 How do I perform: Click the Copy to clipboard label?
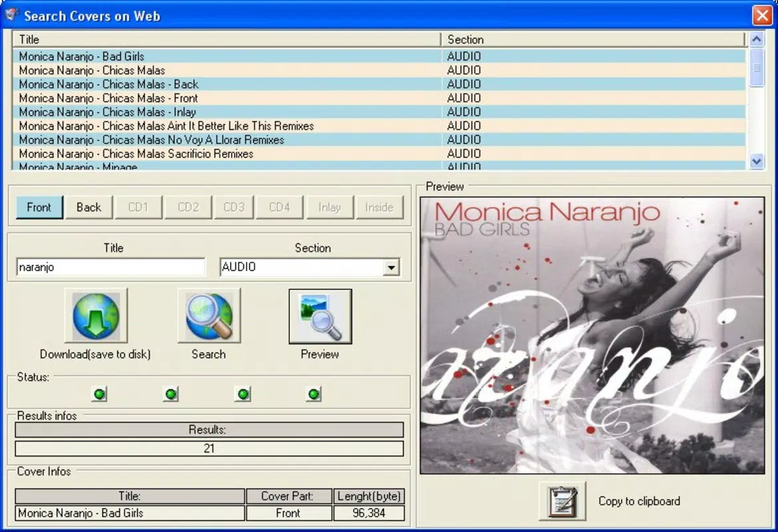coord(639,501)
